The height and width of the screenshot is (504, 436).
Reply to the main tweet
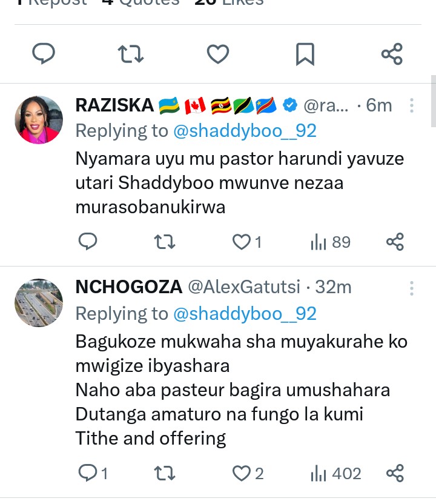[x=43, y=54]
